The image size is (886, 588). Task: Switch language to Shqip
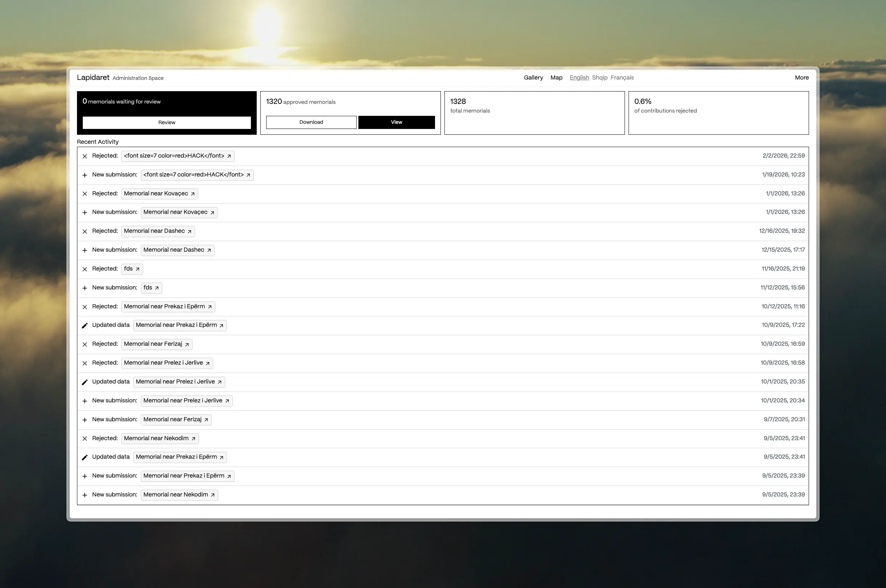point(599,78)
